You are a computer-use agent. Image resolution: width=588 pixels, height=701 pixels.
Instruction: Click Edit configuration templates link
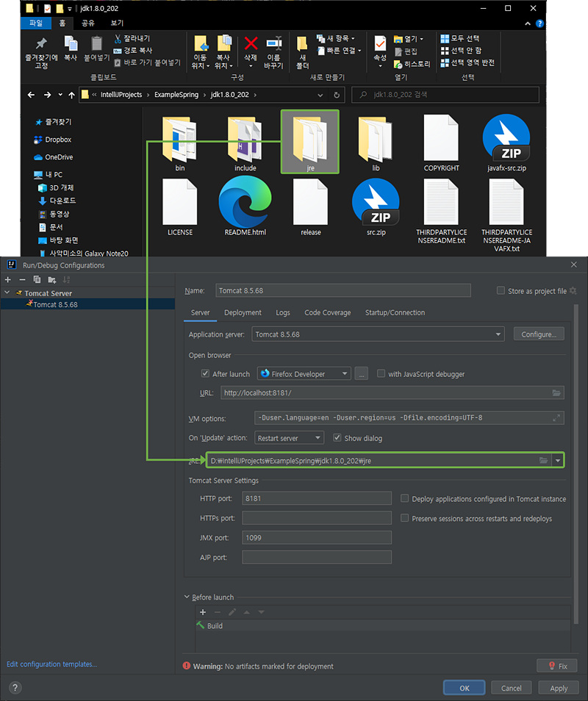[52, 664]
